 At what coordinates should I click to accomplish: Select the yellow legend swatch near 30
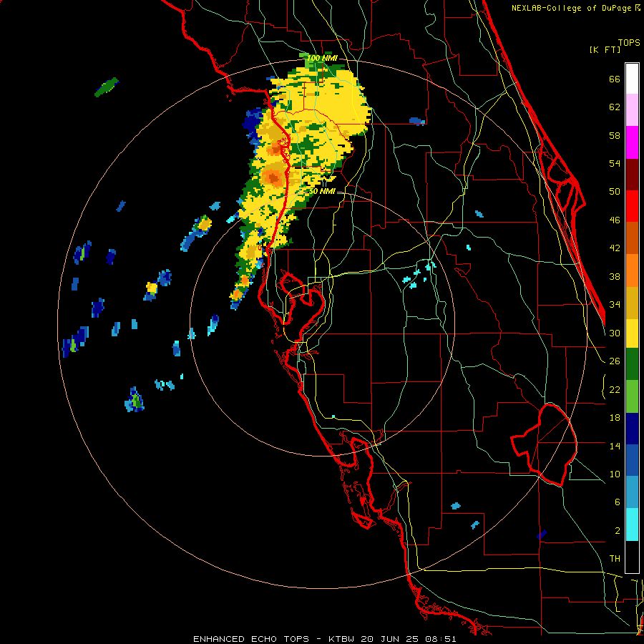(x=632, y=333)
